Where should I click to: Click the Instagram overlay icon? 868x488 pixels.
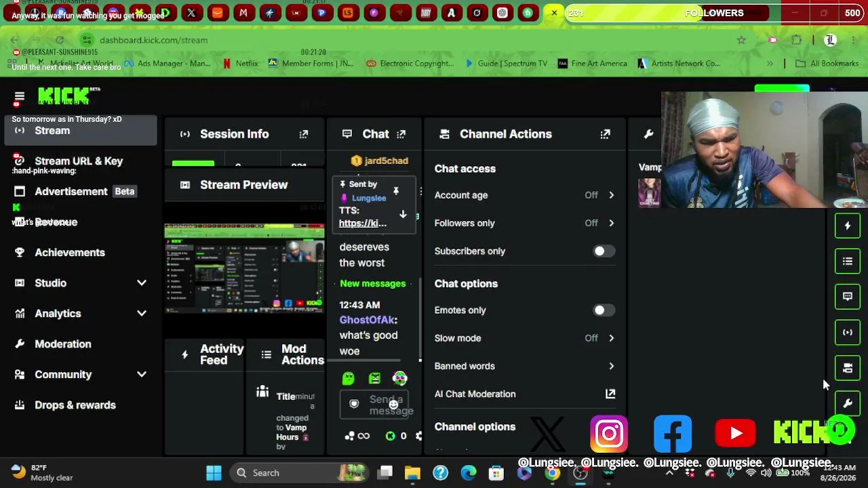(x=609, y=434)
